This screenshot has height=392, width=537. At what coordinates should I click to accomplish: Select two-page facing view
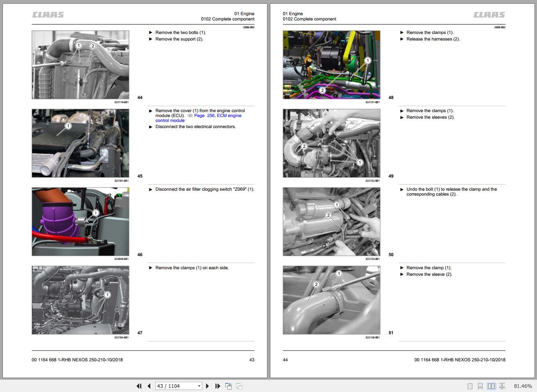click(x=491, y=386)
